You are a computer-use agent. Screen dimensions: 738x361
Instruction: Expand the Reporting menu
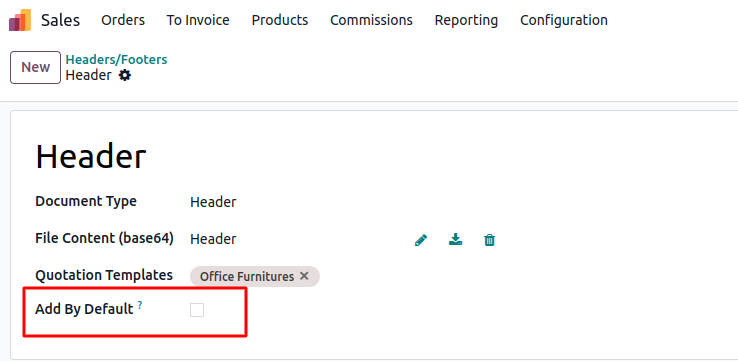pyautogui.click(x=466, y=20)
